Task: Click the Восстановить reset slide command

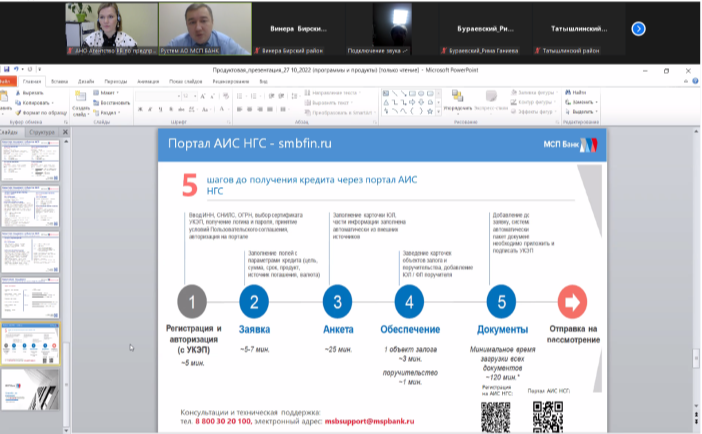Action: tap(111, 103)
